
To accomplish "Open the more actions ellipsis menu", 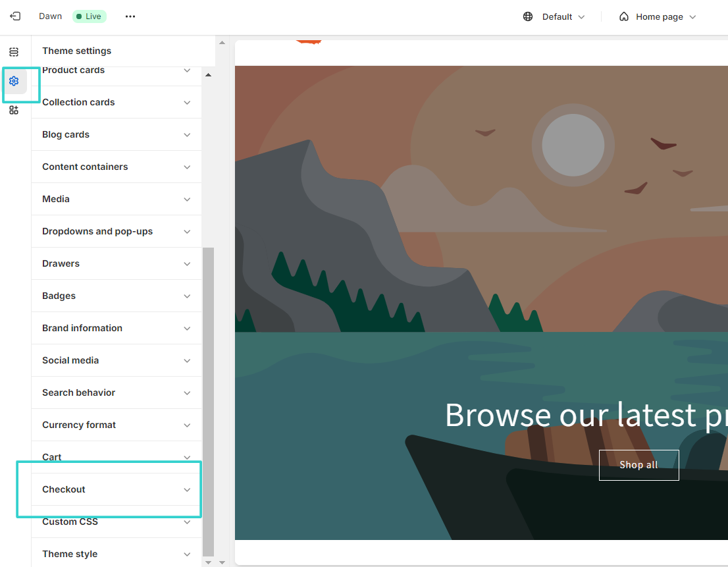I will pos(130,16).
